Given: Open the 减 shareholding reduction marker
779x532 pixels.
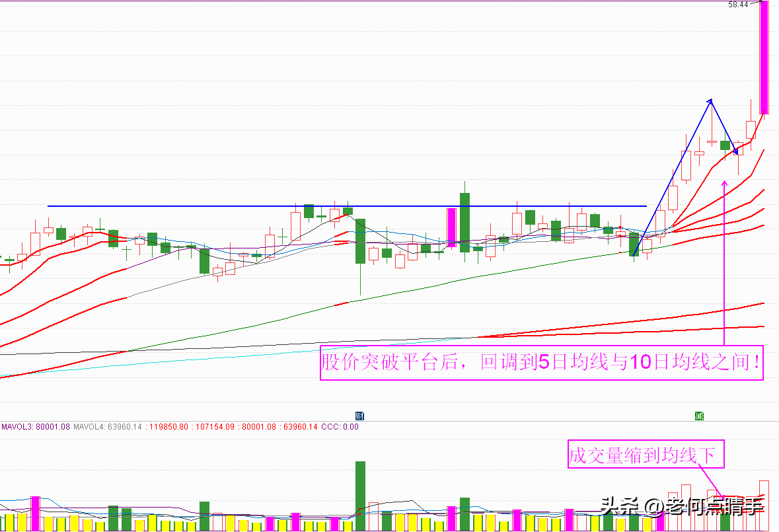Looking at the screenshot, I should tap(700, 416).
